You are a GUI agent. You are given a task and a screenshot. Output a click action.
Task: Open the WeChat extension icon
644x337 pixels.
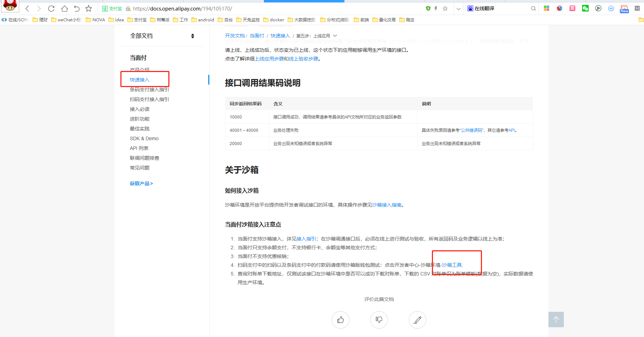point(585,8)
